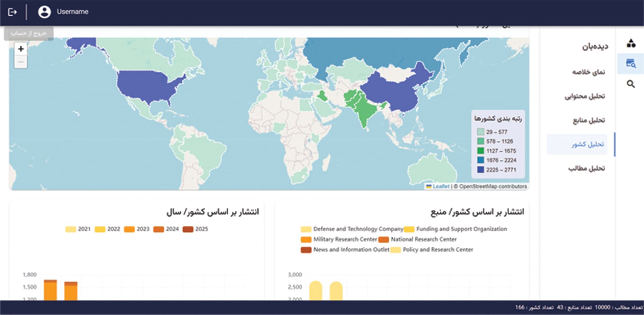
Task: Open the monitoring panel icon in the sidebar
Action: (631, 63)
